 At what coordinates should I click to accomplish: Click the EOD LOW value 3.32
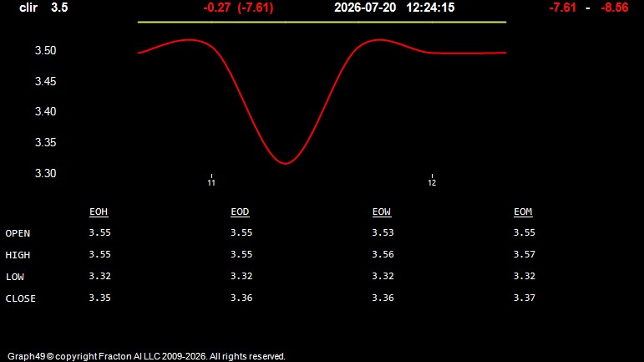click(241, 276)
